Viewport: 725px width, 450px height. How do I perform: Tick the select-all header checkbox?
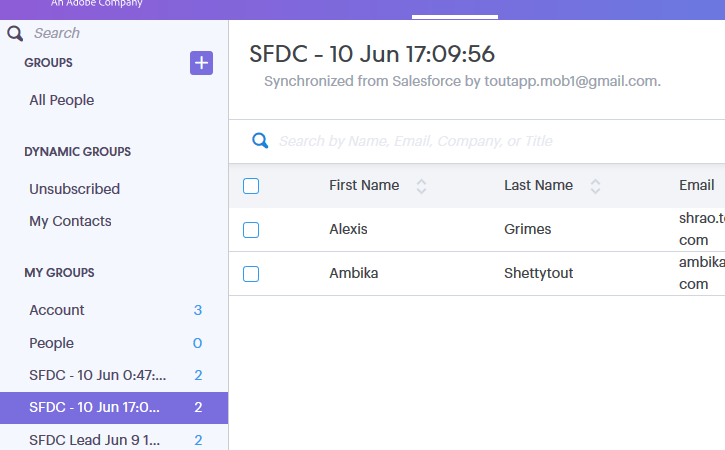[251, 186]
